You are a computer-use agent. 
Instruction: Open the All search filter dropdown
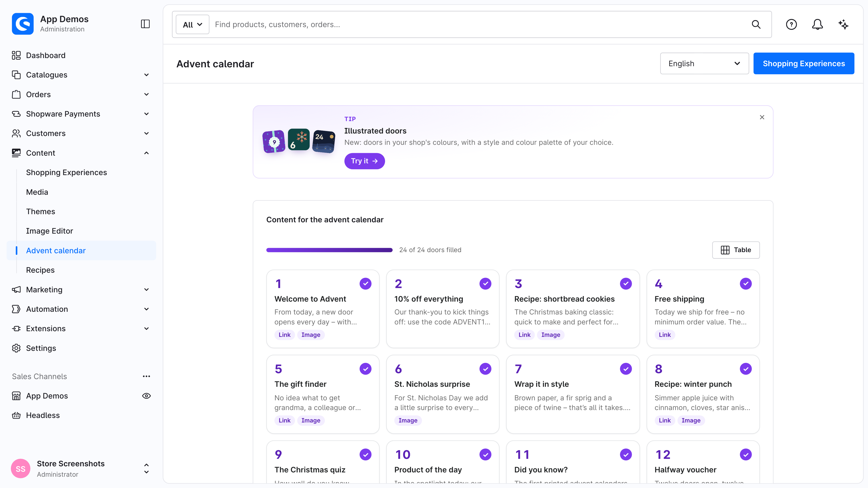(192, 24)
